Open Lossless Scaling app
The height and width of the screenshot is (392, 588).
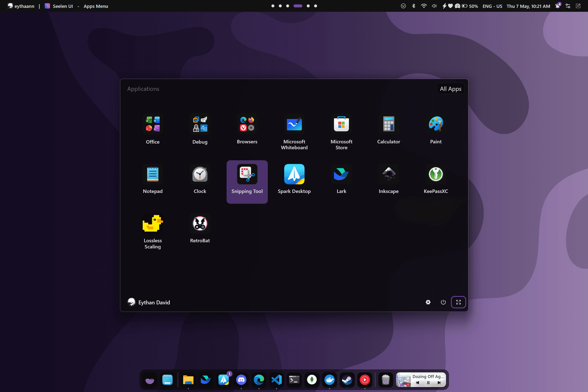[153, 231]
